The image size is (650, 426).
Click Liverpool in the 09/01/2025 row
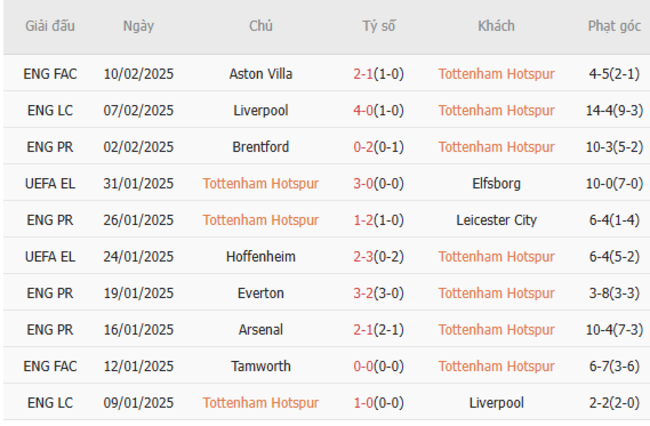(496, 403)
